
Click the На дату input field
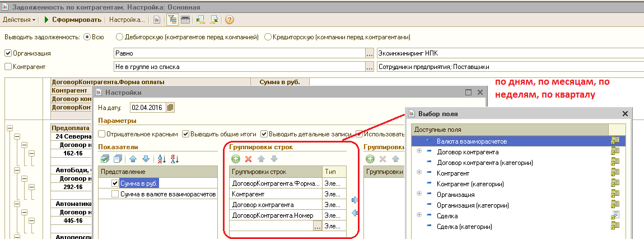pyautogui.click(x=148, y=107)
